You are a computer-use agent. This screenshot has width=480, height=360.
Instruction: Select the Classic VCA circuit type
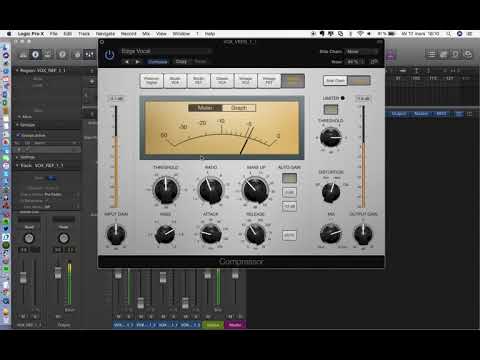point(222,81)
